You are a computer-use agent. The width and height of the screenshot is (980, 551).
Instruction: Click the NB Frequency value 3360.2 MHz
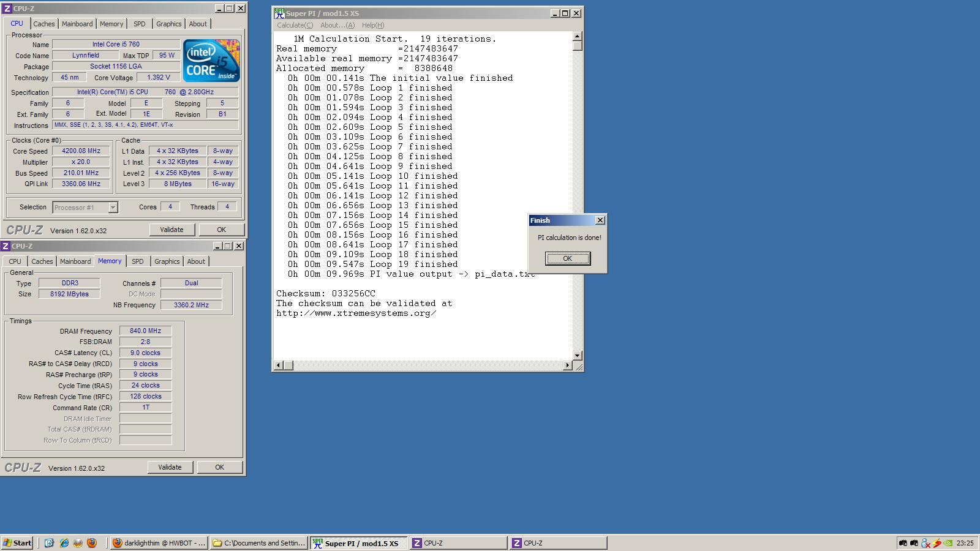coord(191,305)
